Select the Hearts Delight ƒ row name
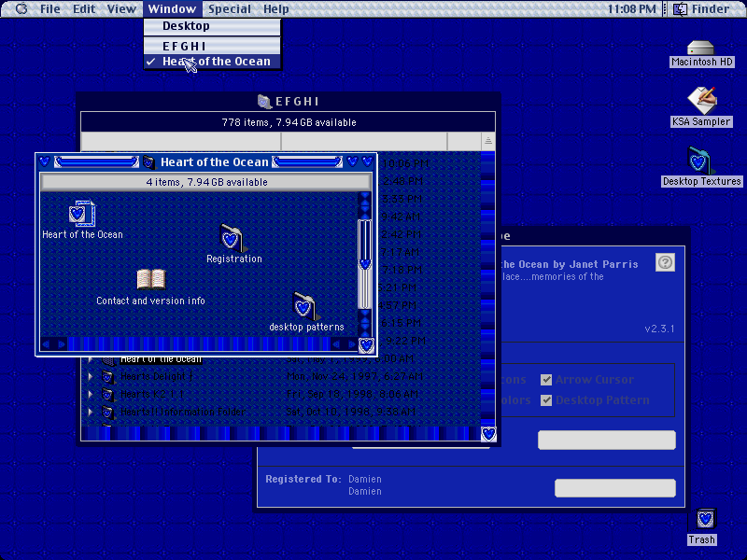The image size is (747, 560). coord(156,376)
